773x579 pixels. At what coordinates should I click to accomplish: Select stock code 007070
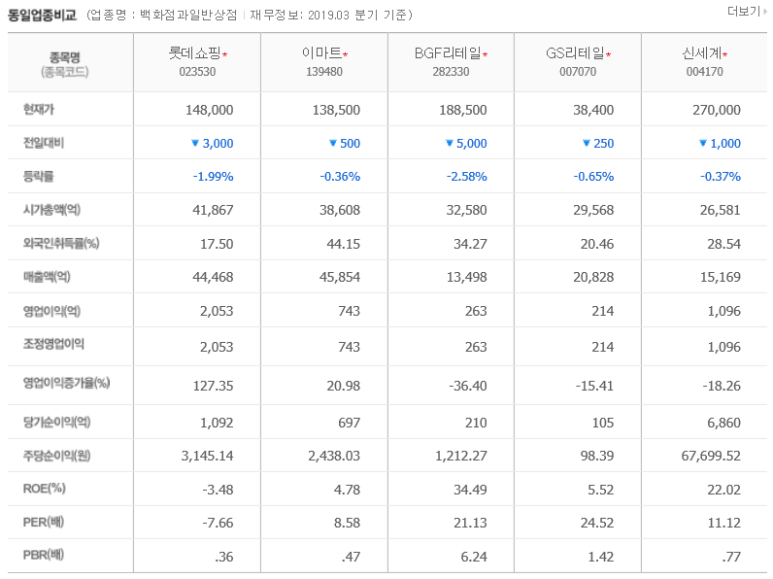(577, 72)
